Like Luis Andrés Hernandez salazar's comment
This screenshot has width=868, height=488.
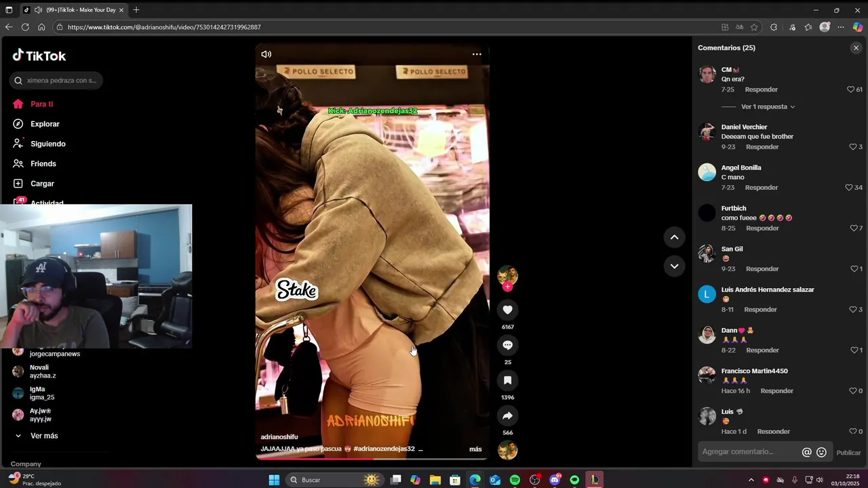[853, 310]
